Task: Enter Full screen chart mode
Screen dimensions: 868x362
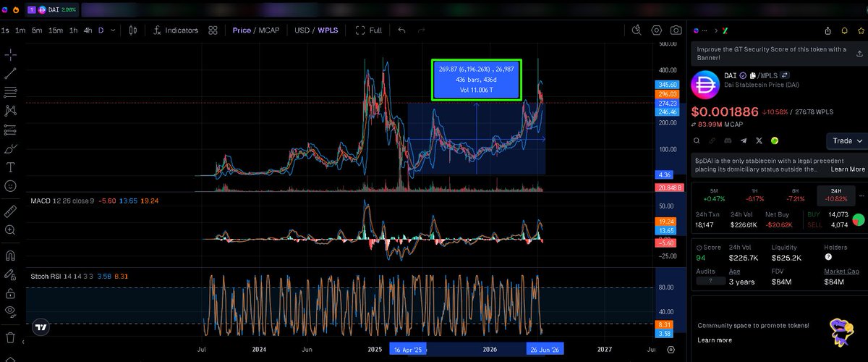Action: 369,30
